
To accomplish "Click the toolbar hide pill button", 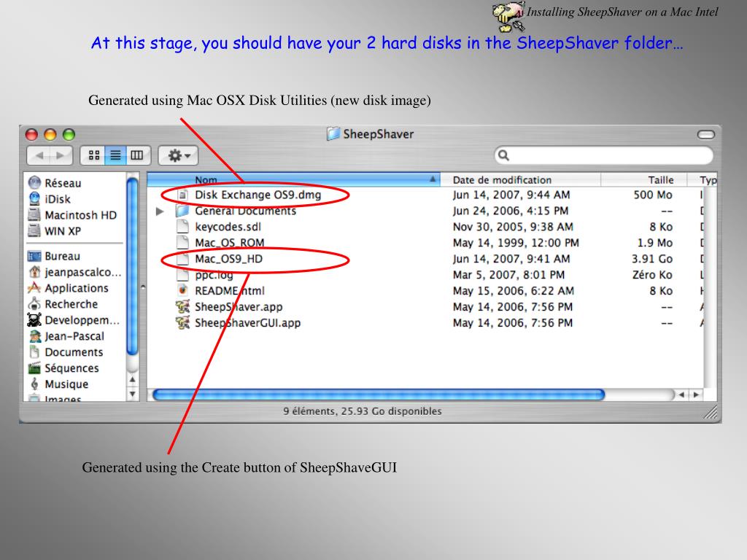I will click(x=705, y=135).
